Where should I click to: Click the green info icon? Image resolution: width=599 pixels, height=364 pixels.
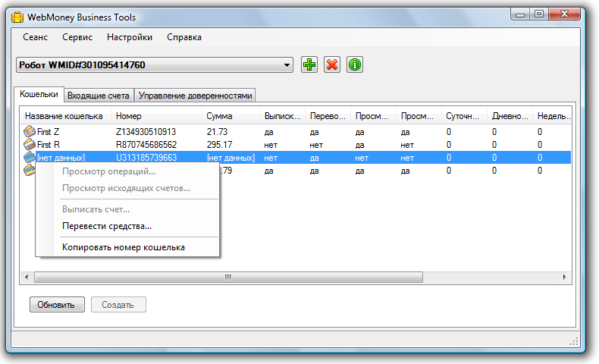click(354, 65)
